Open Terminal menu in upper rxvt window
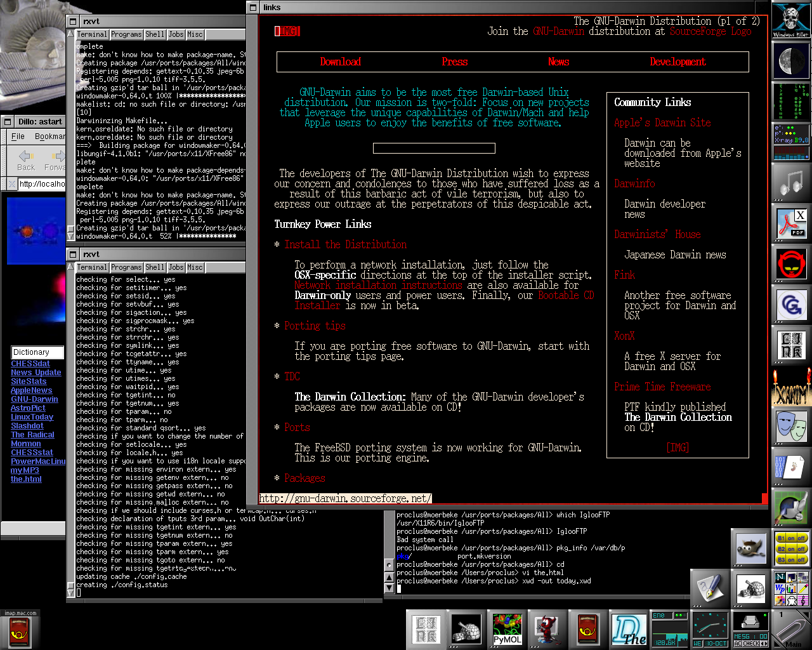Image resolution: width=812 pixels, height=650 pixels. tap(93, 34)
